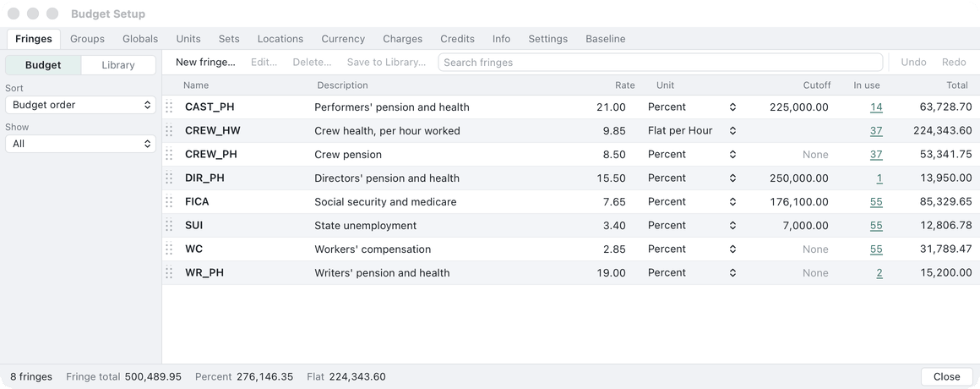This screenshot has width=980, height=389.
Task: Grab the drag handle for CREW_HW row
Action: pyautogui.click(x=169, y=131)
